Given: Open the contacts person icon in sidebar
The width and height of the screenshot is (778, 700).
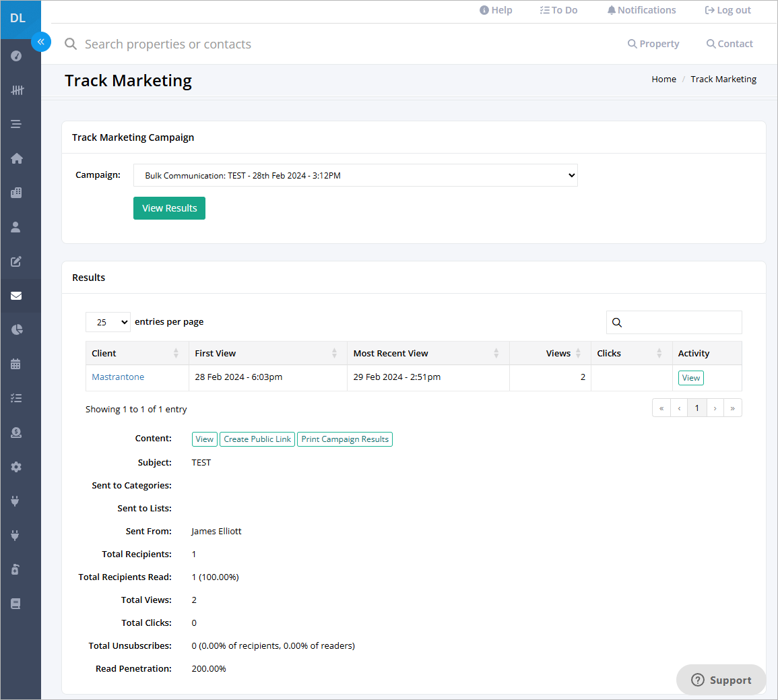Looking at the screenshot, I should point(16,227).
